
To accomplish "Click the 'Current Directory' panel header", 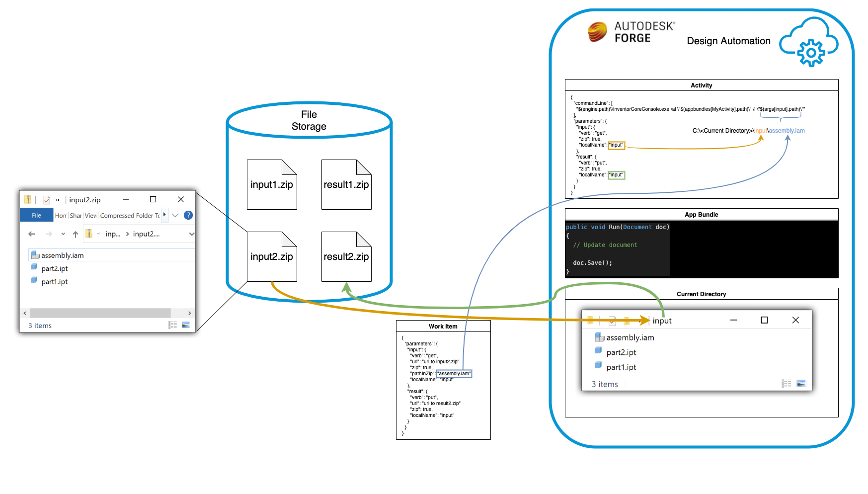I will tap(702, 294).
